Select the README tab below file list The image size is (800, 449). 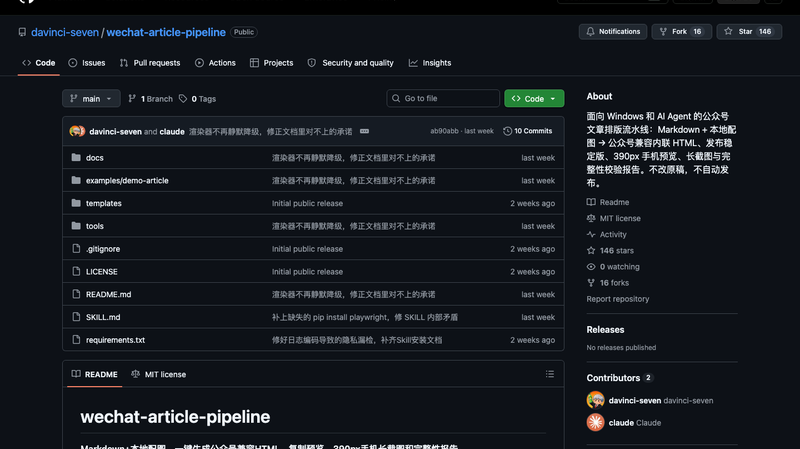(x=95, y=375)
